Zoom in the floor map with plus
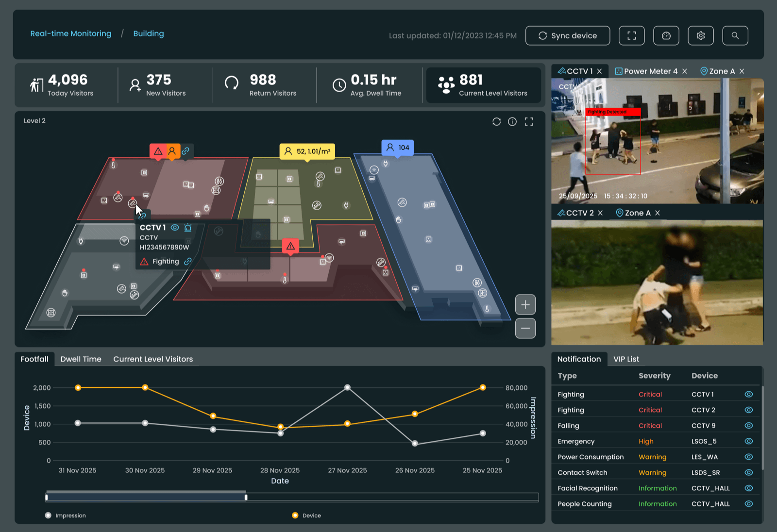 click(x=525, y=305)
